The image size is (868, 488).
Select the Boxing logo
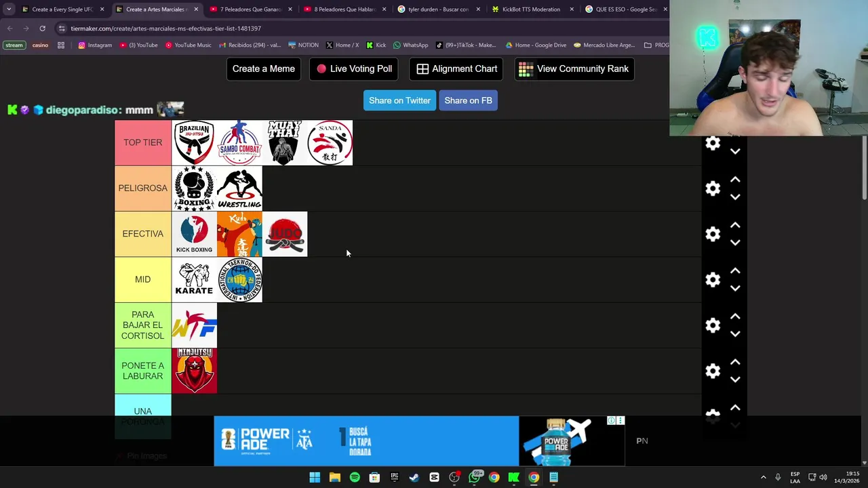(194, 188)
